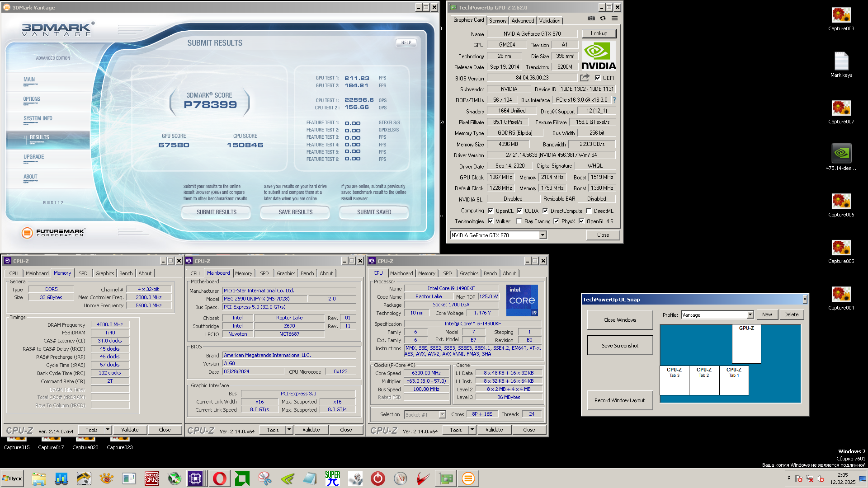This screenshot has height=488, width=868.
Task: Open the Capture003 desktop icon
Action: coord(841,19)
